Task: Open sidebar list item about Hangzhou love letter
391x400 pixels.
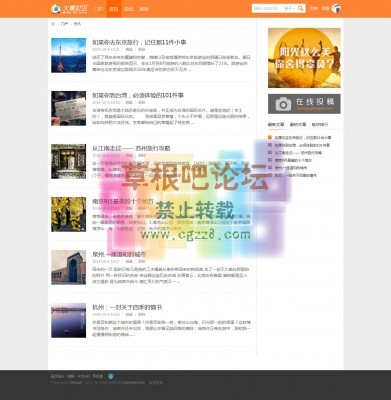Action: point(295,175)
